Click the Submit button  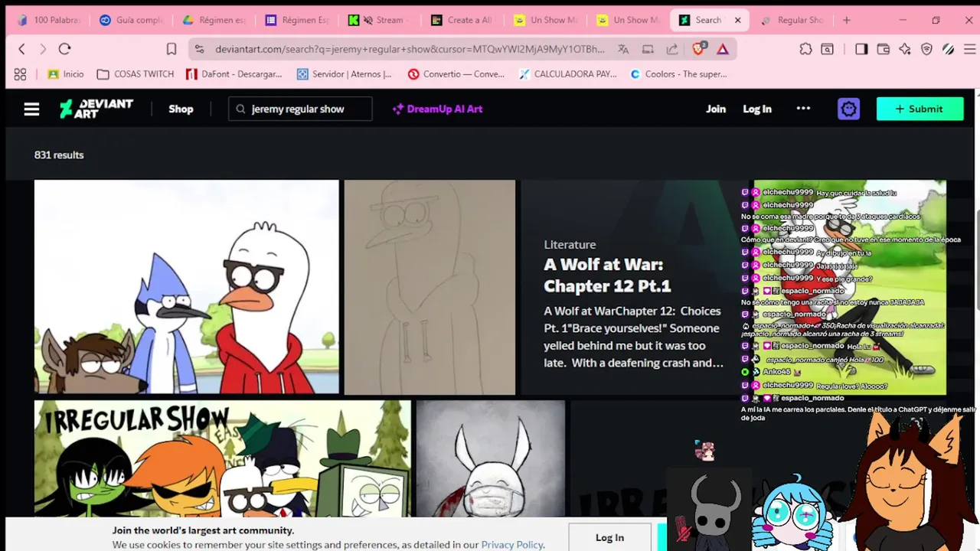(x=920, y=109)
